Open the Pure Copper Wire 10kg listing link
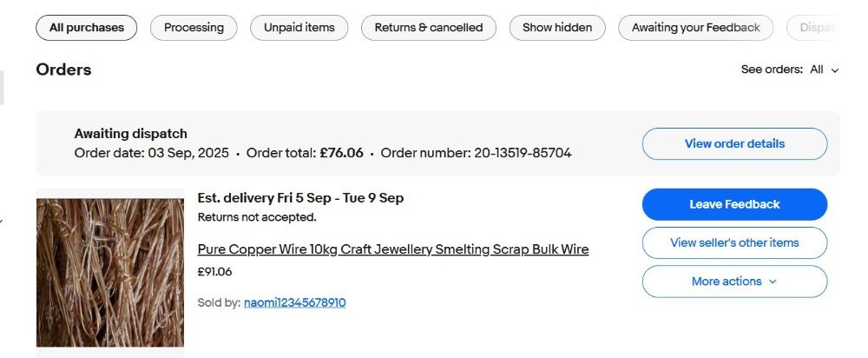This screenshot has width=868, height=358. click(392, 249)
